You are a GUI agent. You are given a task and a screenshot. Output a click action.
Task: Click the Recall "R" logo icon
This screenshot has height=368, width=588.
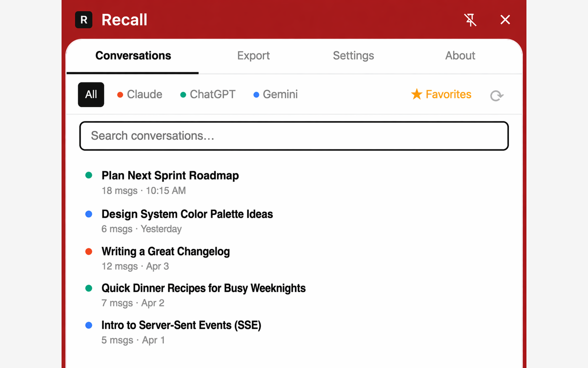point(84,20)
